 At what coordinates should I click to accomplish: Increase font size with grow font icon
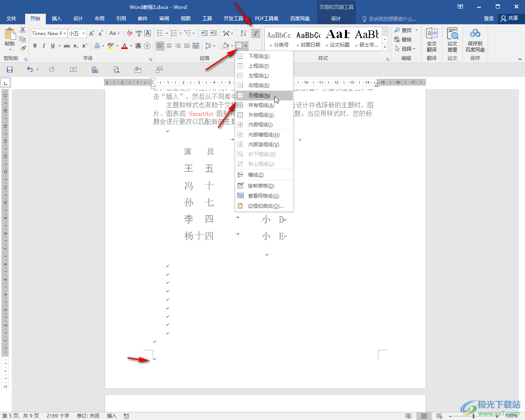92,33
